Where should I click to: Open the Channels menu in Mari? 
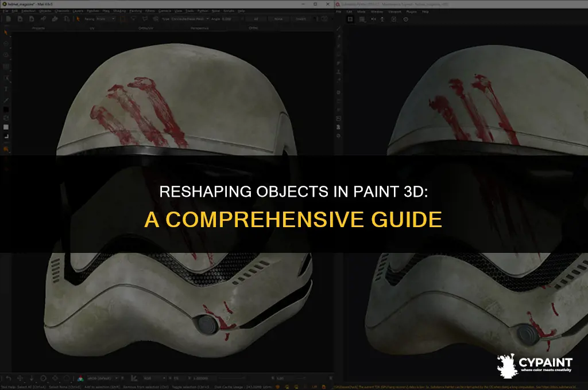tap(62, 11)
